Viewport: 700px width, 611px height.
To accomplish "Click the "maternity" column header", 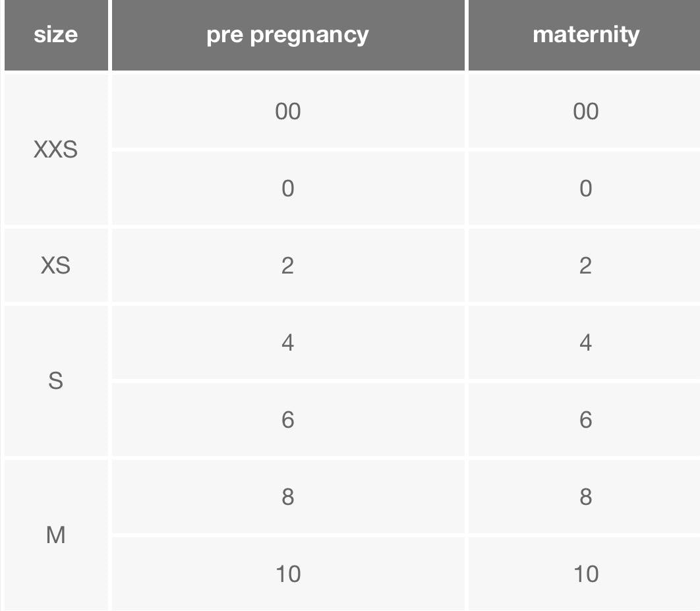I will [585, 34].
